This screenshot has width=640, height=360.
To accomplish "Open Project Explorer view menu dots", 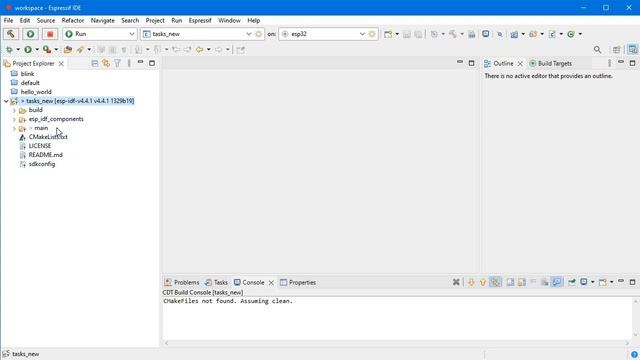I will 129,63.
